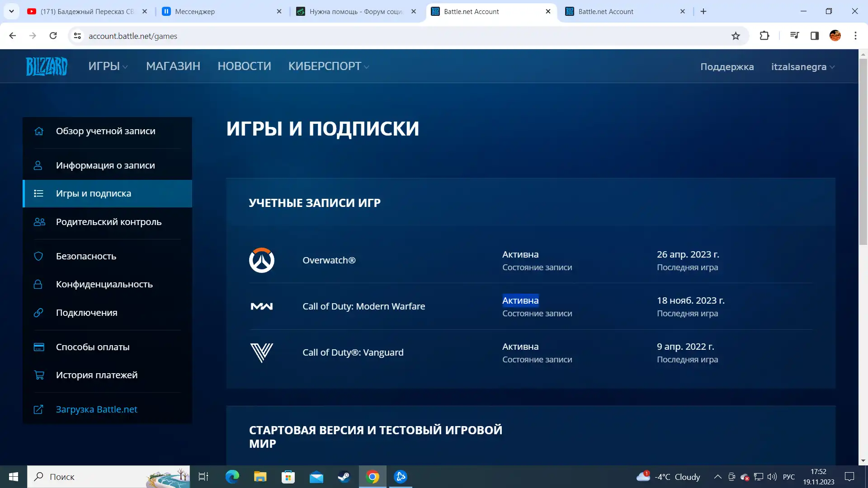Switch to the Нужна помощь forum tab
Image resolution: width=868 pixels, height=488 pixels.
[356, 11]
